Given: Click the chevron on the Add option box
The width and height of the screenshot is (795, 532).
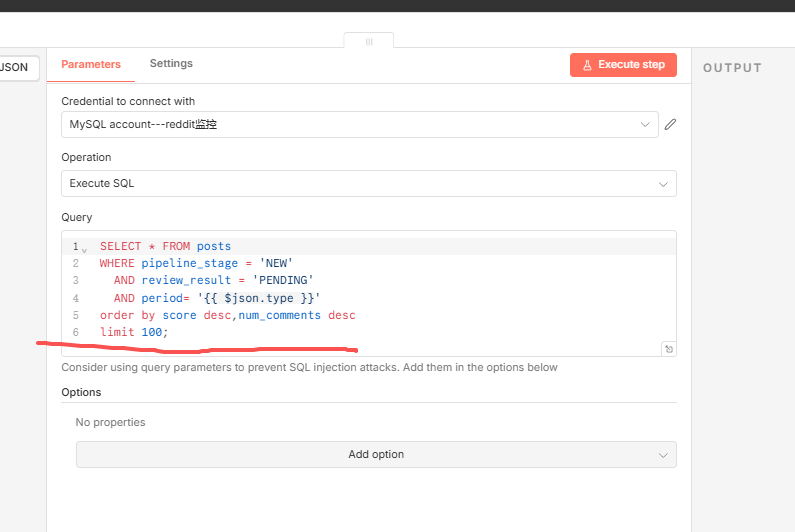Looking at the screenshot, I should click(663, 455).
